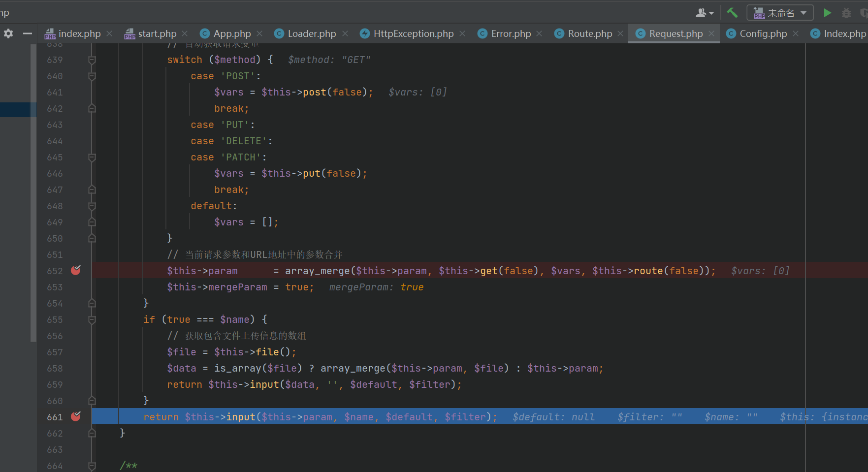Click fold end marker at line 662
The image size is (868, 472).
pyautogui.click(x=92, y=433)
